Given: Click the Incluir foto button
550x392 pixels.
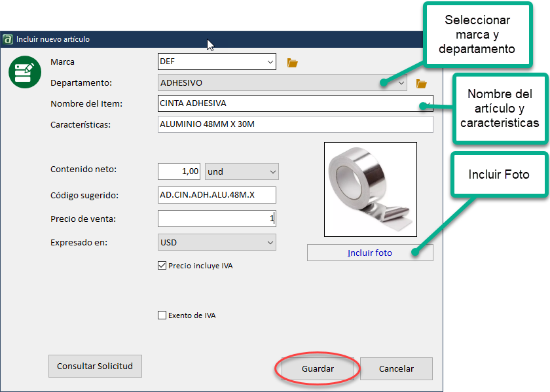Looking at the screenshot, I should point(370,253).
